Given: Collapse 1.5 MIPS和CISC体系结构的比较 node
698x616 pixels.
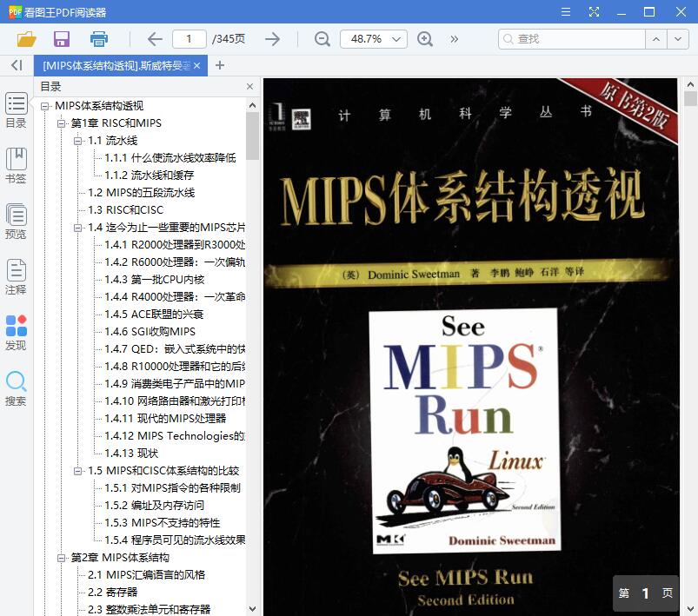Looking at the screenshot, I should coord(77,470).
